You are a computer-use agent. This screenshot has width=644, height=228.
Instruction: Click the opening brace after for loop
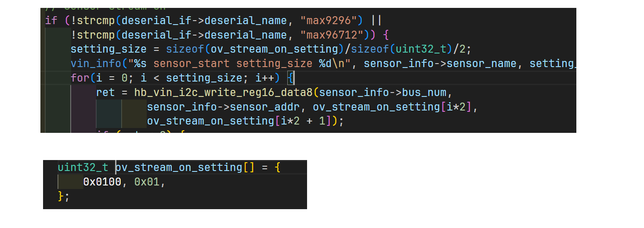[291, 78]
